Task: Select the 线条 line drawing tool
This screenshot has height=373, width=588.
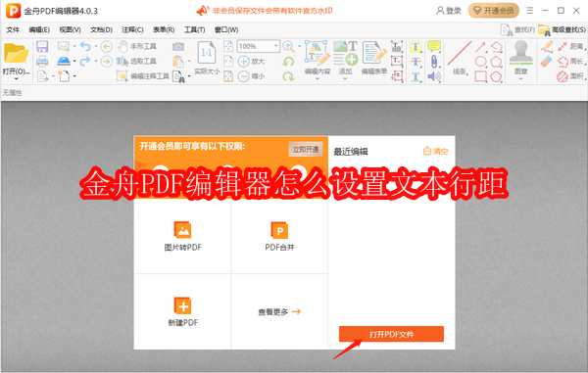Action: coord(460,58)
